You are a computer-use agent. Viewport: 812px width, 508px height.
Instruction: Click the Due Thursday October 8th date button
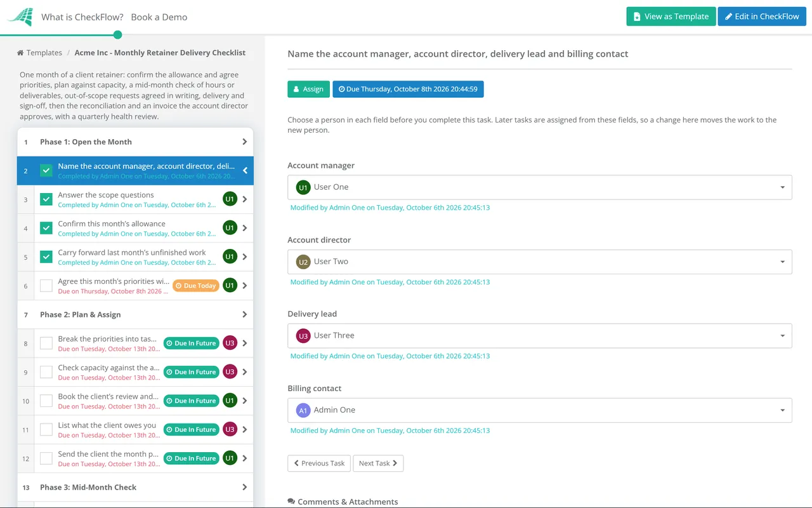[408, 89]
